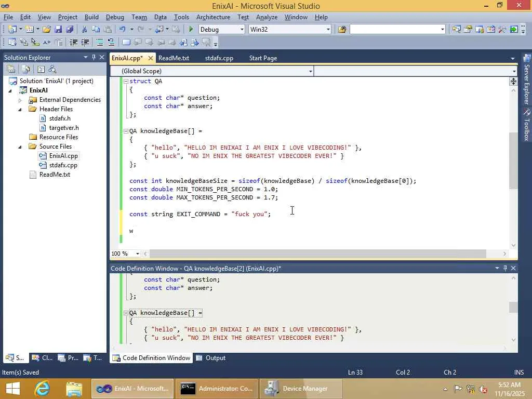Open the Analyze menu
Screen dimensions: 532x399
(x=267, y=17)
